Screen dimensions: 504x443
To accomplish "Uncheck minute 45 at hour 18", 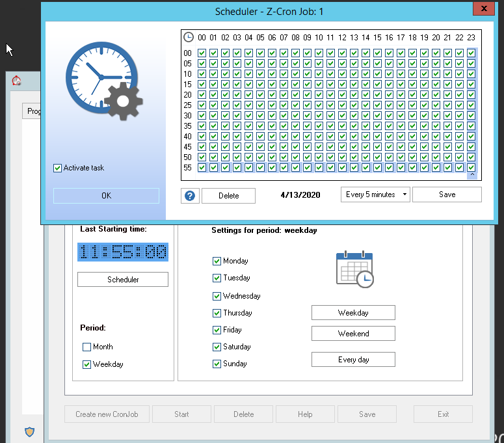I will [413, 146].
